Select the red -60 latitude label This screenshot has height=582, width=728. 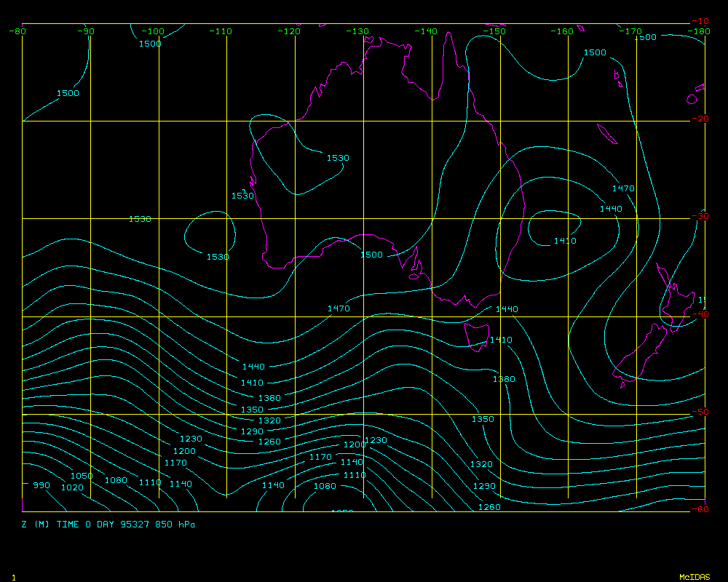tap(700, 509)
